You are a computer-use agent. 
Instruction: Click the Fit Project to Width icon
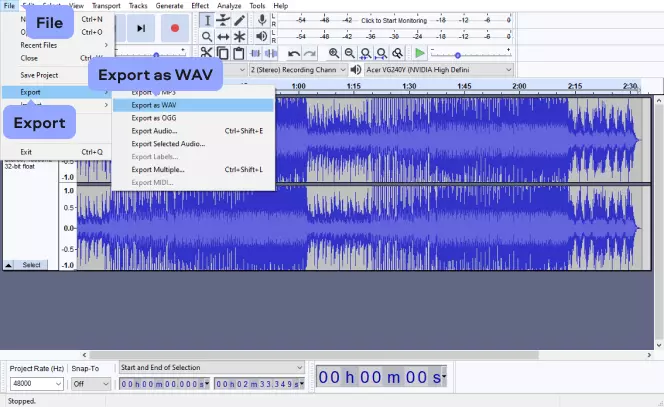381,53
